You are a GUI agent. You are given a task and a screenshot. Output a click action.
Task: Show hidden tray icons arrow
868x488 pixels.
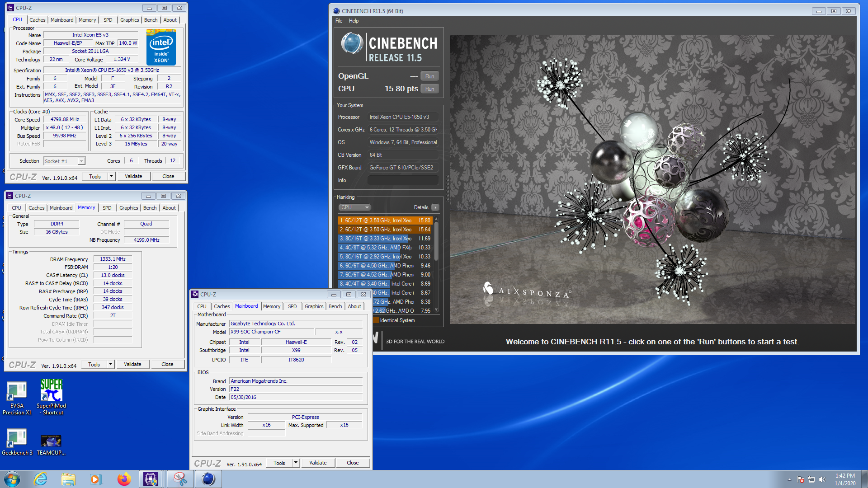pyautogui.click(x=789, y=479)
